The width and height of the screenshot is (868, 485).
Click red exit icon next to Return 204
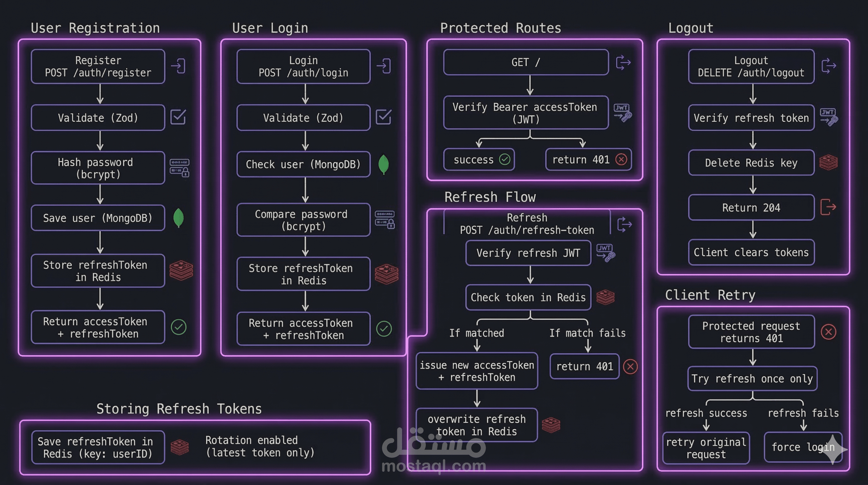point(828,207)
